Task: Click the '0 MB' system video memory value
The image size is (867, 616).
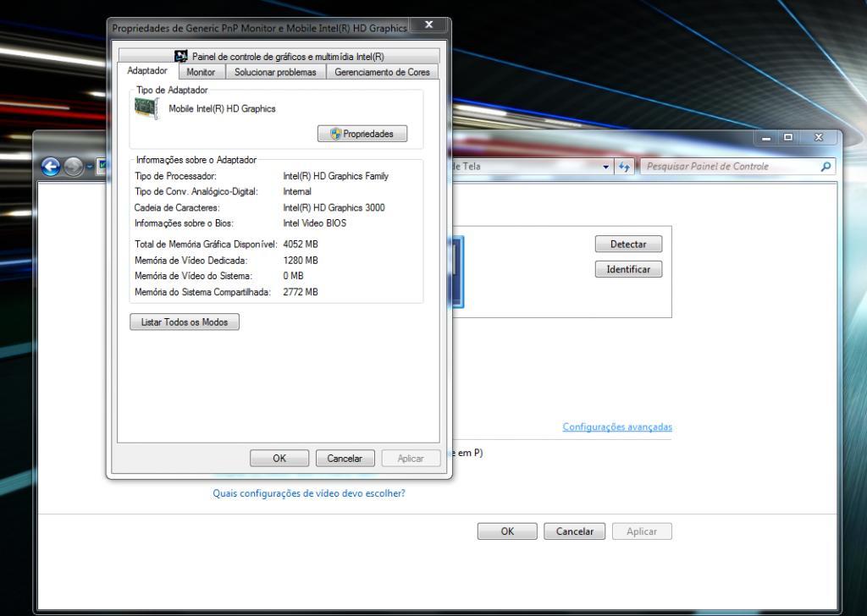Action: [x=293, y=276]
